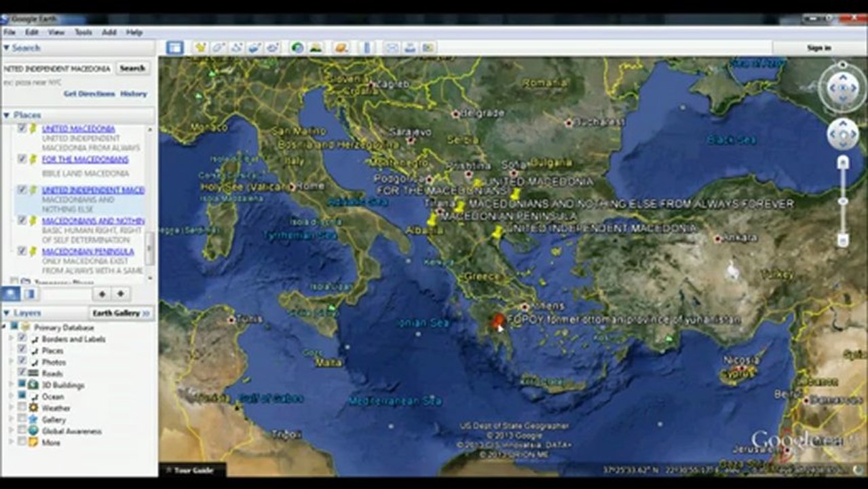Open the Earth Gallery button

pyautogui.click(x=121, y=313)
